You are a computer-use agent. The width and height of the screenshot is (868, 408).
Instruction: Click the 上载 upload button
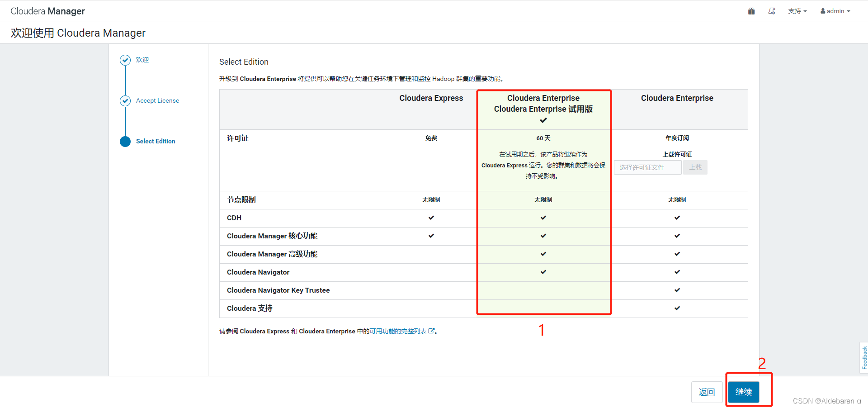click(x=695, y=167)
